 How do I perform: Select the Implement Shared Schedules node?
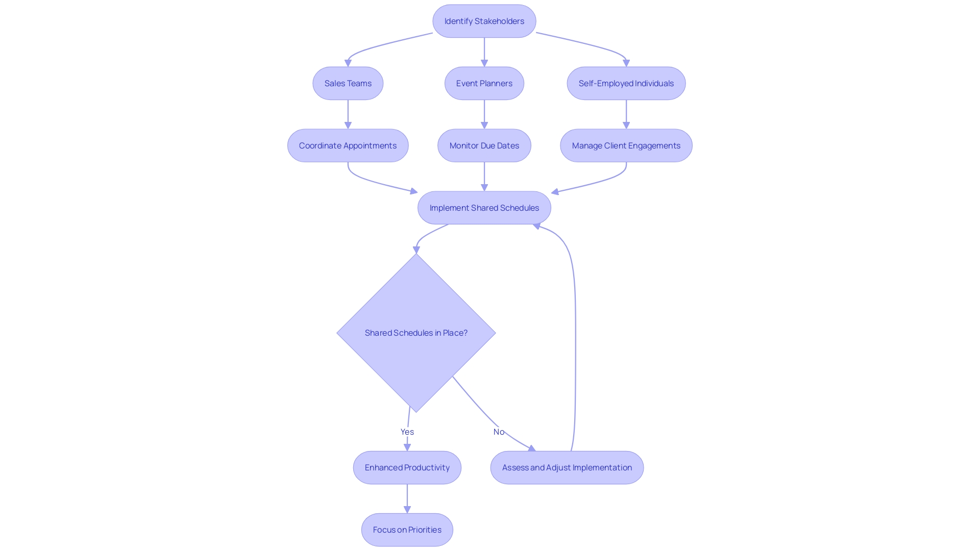[484, 208]
